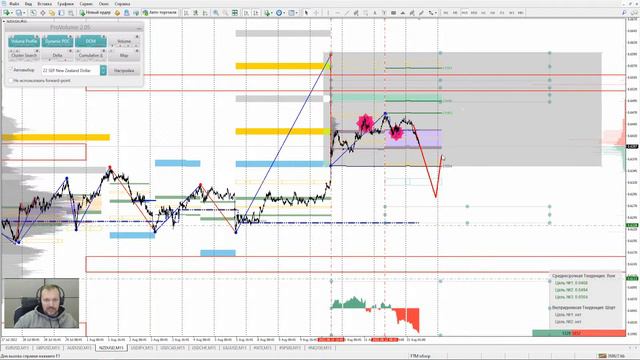Screen dimensions: 640x360
Task: Select the Horizontal Line drawing tool
Action: (x=338, y=13)
